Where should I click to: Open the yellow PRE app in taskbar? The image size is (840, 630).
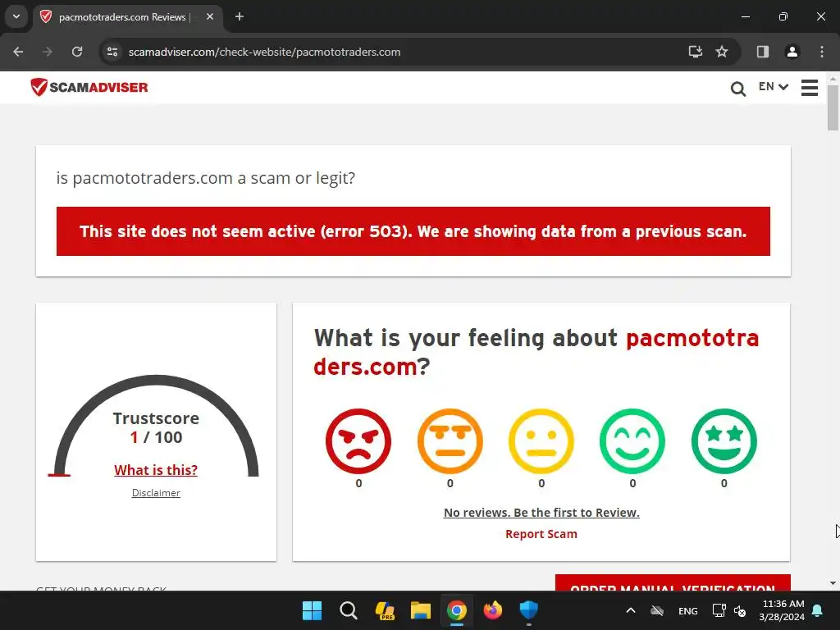coord(385,610)
